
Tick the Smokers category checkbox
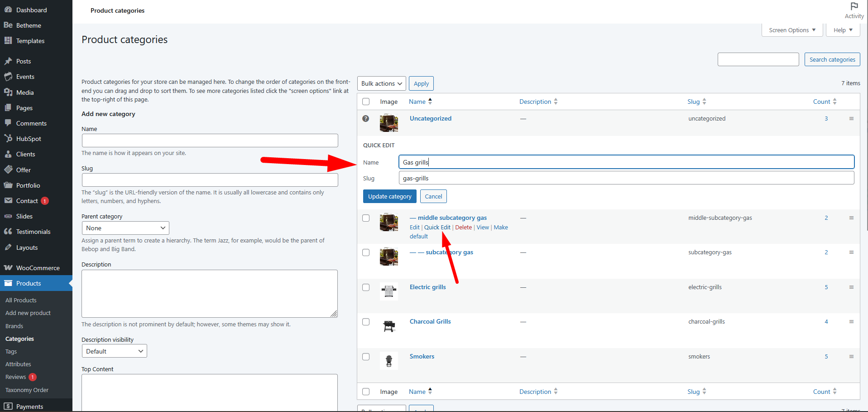[366, 357]
